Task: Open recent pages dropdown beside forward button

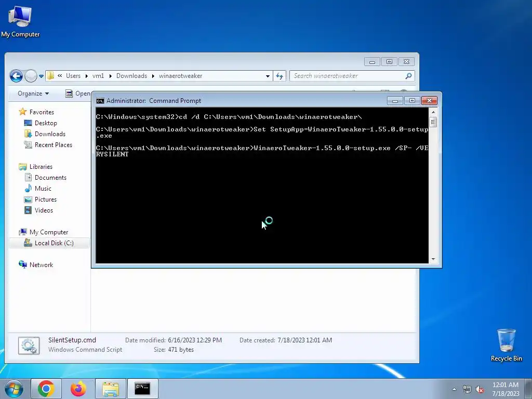Action: pyautogui.click(x=41, y=76)
